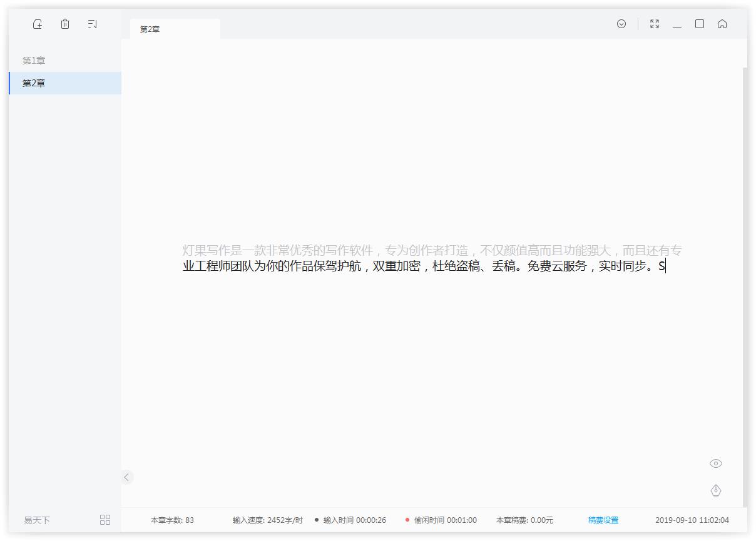This screenshot has height=541, width=756.
Task: Select chapter 第1章 in the sidebar
Action: 34,60
